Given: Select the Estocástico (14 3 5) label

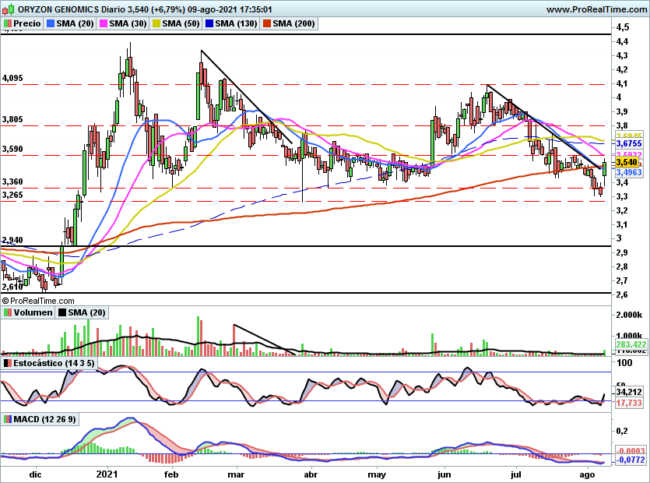Looking at the screenshot, I should click(54, 363).
